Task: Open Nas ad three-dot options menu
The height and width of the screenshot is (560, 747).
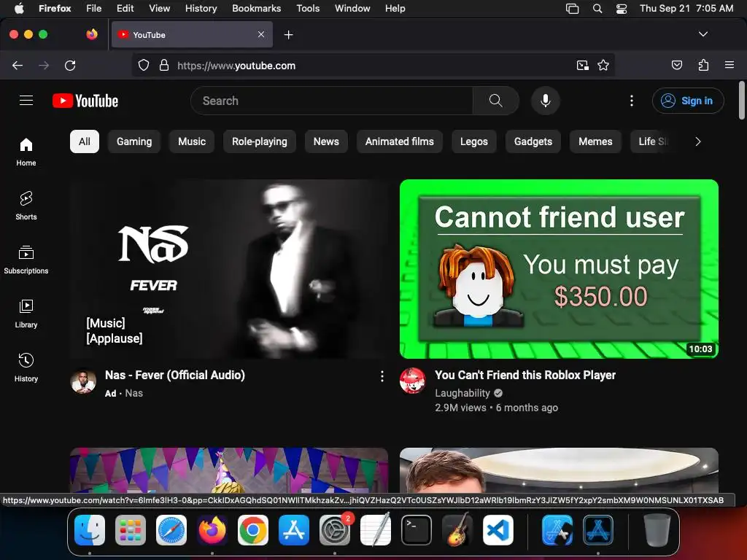Action: (382, 377)
